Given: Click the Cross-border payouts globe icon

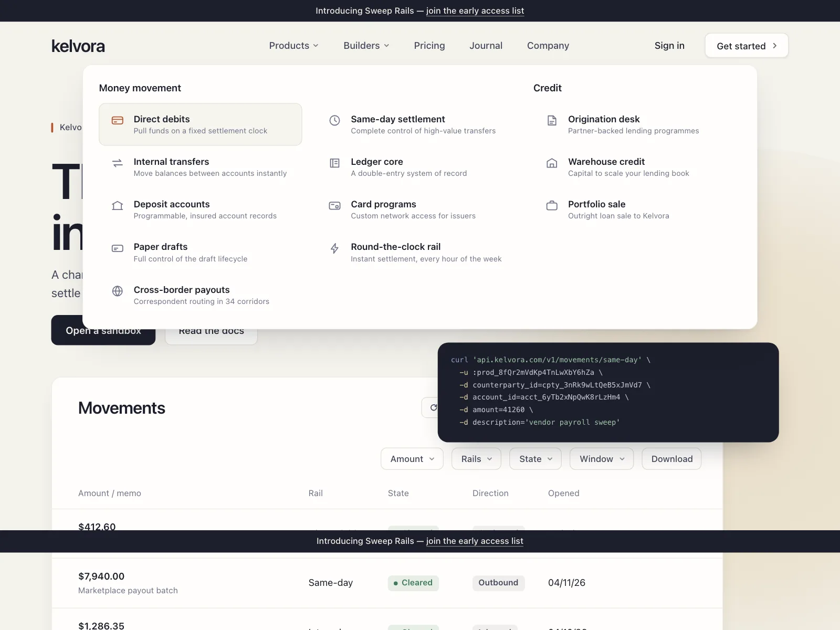Looking at the screenshot, I should [x=118, y=291].
